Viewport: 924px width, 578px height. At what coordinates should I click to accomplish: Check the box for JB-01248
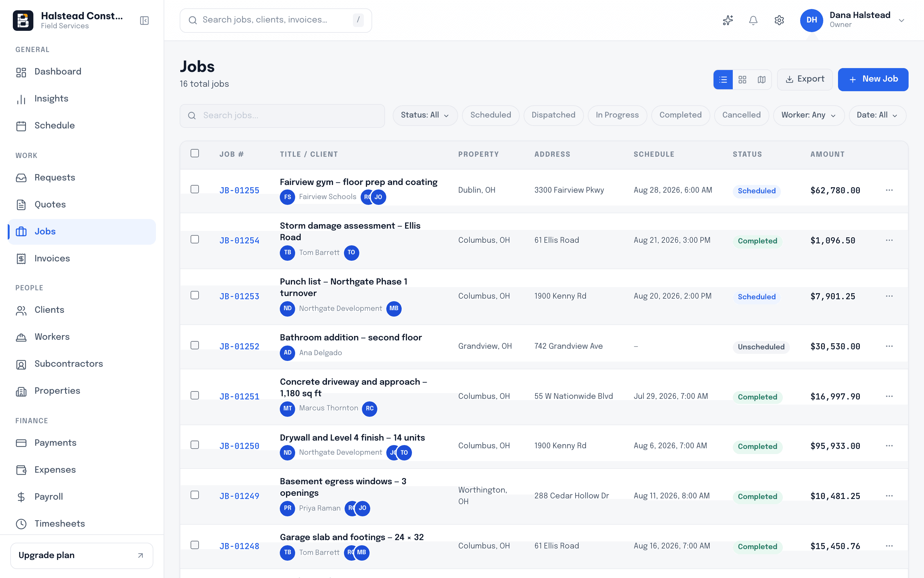195,545
